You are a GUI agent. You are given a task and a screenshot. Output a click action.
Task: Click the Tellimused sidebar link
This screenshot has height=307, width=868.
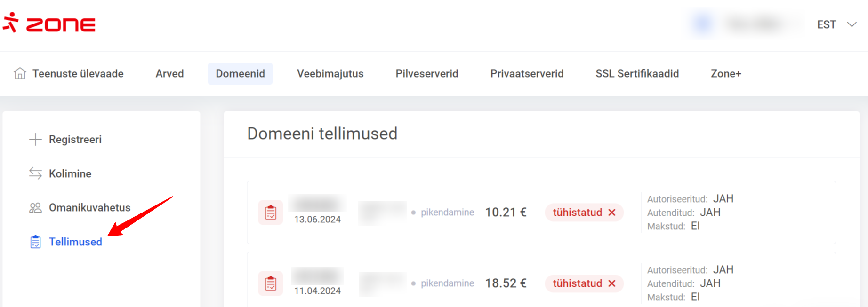point(75,242)
